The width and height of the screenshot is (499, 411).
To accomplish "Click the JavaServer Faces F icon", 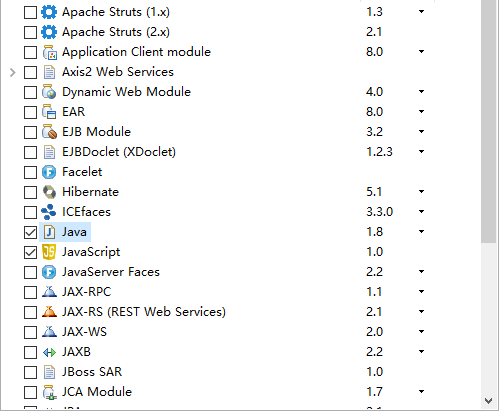I will 49,272.
